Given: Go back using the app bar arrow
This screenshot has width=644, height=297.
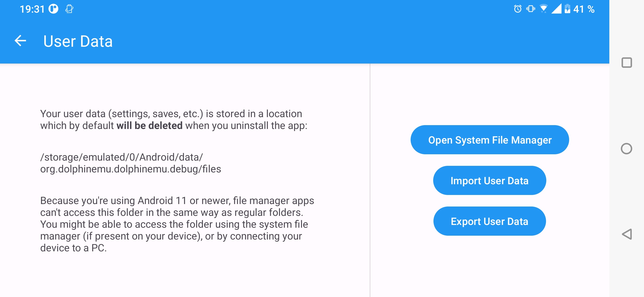Looking at the screenshot, I should coord(20,41).
